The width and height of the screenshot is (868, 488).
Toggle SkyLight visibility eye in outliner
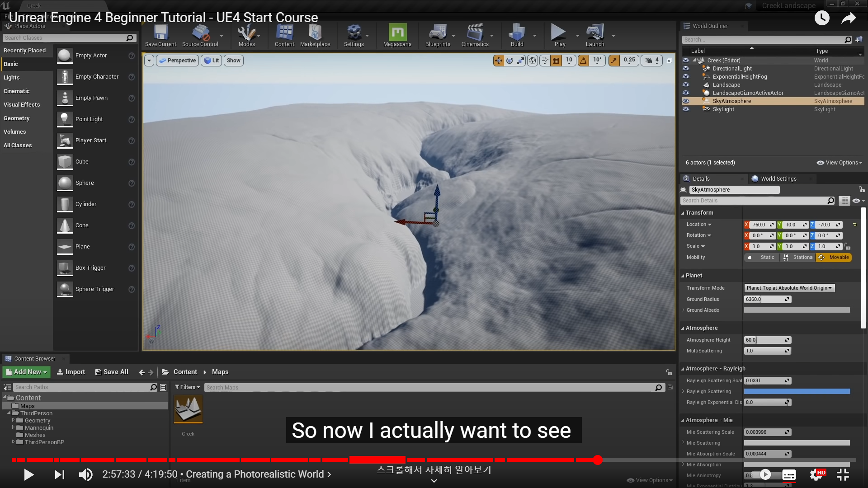point(686,109)
